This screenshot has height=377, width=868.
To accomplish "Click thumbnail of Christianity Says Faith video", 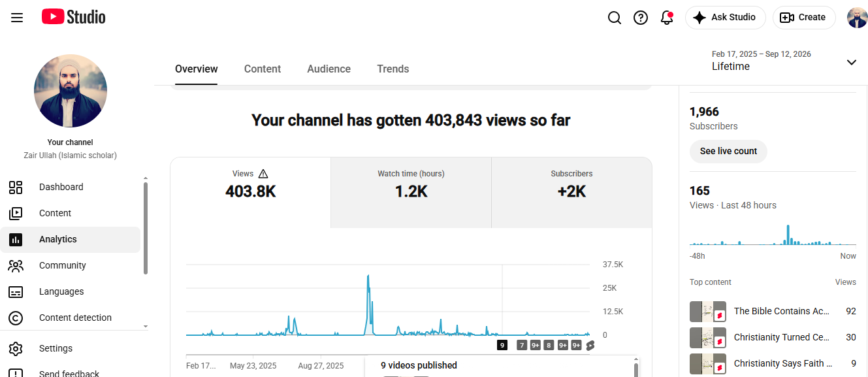I will point(708,364).
